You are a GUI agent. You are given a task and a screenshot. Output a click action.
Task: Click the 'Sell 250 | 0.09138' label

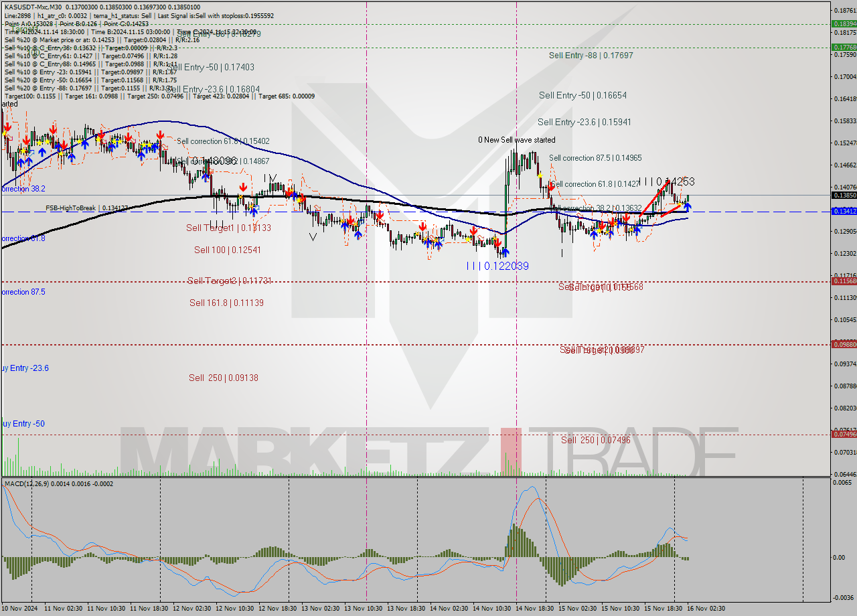click(224, 378)
